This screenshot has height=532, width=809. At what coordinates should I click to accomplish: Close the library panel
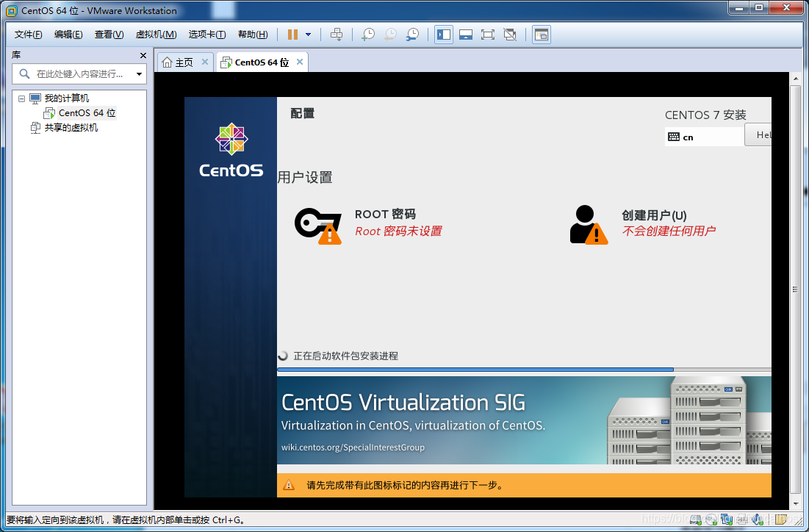[x=143, y=55]
